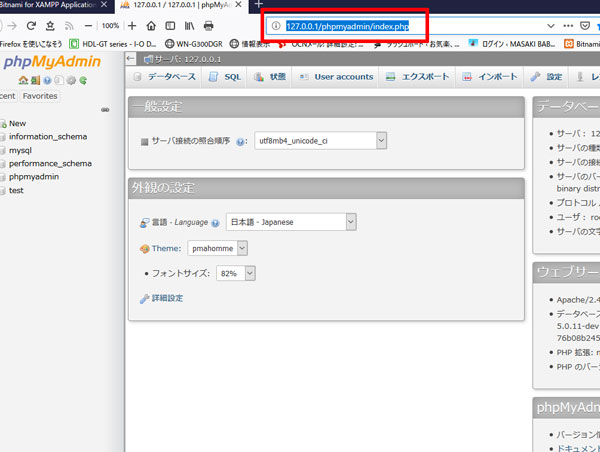Open font size 82% dropdown

(x=236, y=273)
